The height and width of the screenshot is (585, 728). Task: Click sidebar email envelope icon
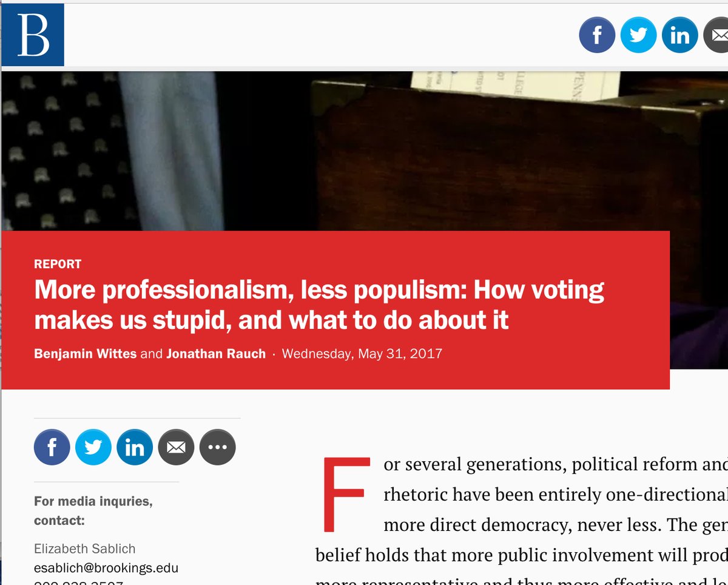coord(176,447)
